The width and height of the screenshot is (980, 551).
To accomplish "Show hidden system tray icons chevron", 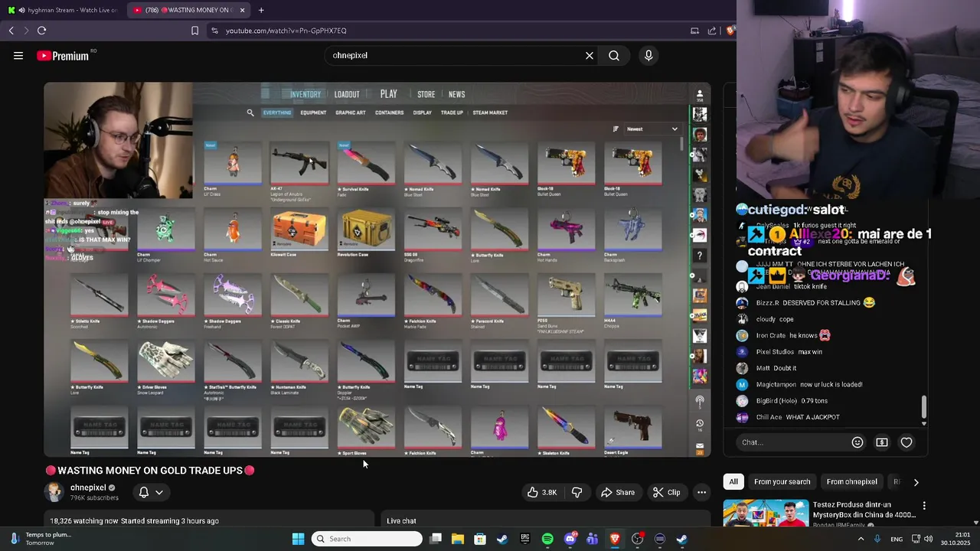I will click(861, 539).
